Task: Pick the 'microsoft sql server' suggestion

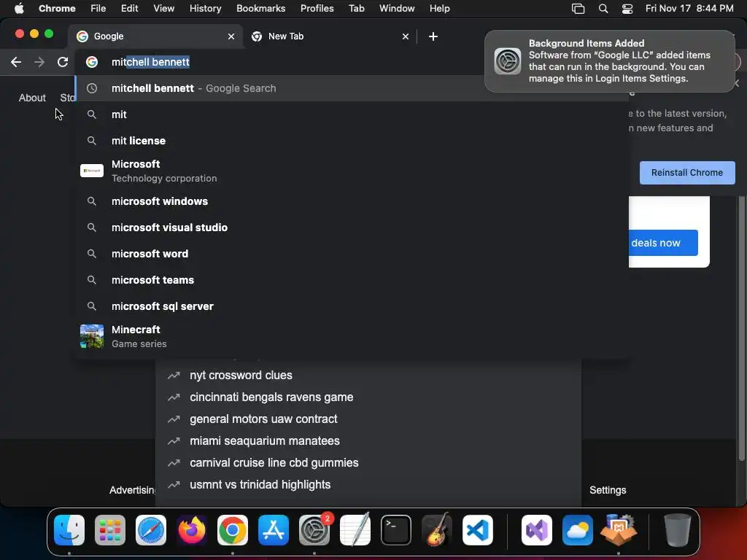Action: click(352, 306)
